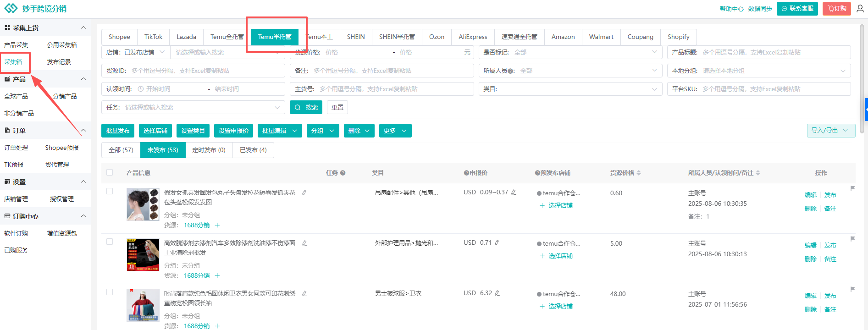Check the box for the wig hair bun product
This screenshot has width=868, height=330.
point(110,191)
